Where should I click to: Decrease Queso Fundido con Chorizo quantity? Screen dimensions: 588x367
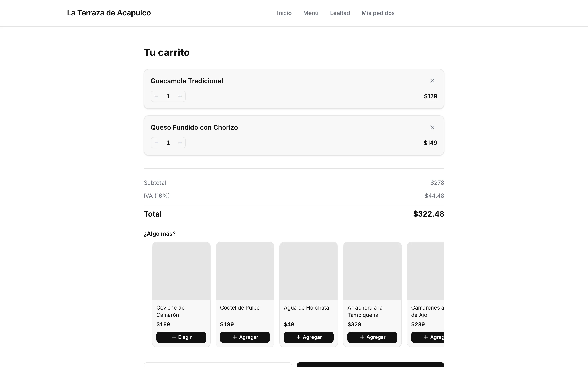pos(156,143)
